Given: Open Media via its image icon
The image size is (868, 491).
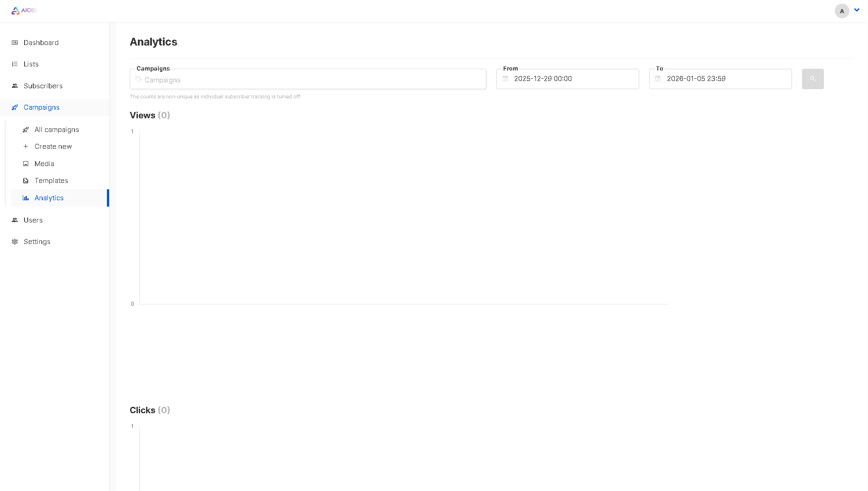Looking at the screenshot, I should point(26,163).
